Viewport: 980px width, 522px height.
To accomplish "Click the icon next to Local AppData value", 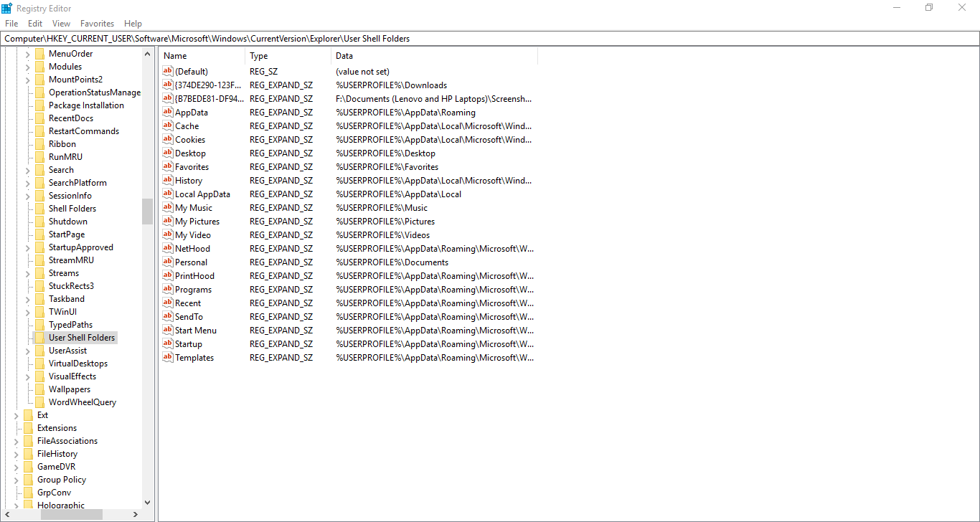I will pos(168,194).
